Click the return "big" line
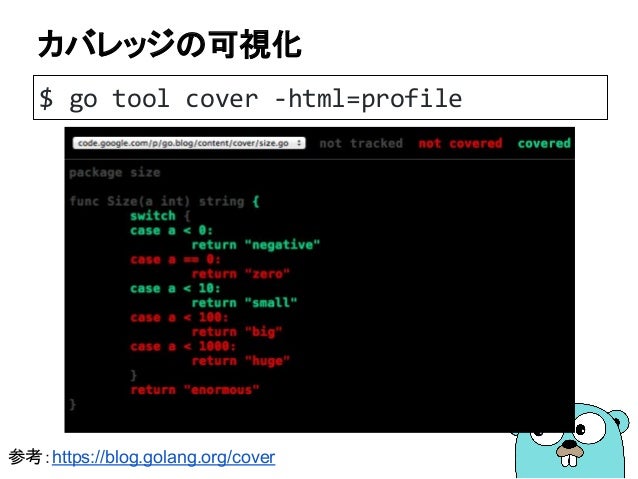 click(237, 332)
